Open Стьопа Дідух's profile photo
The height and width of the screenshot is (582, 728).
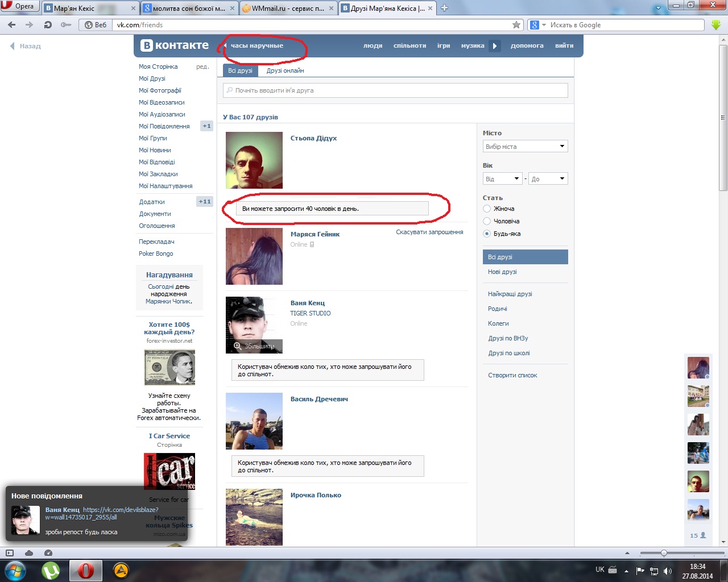[x=254, y=160]
